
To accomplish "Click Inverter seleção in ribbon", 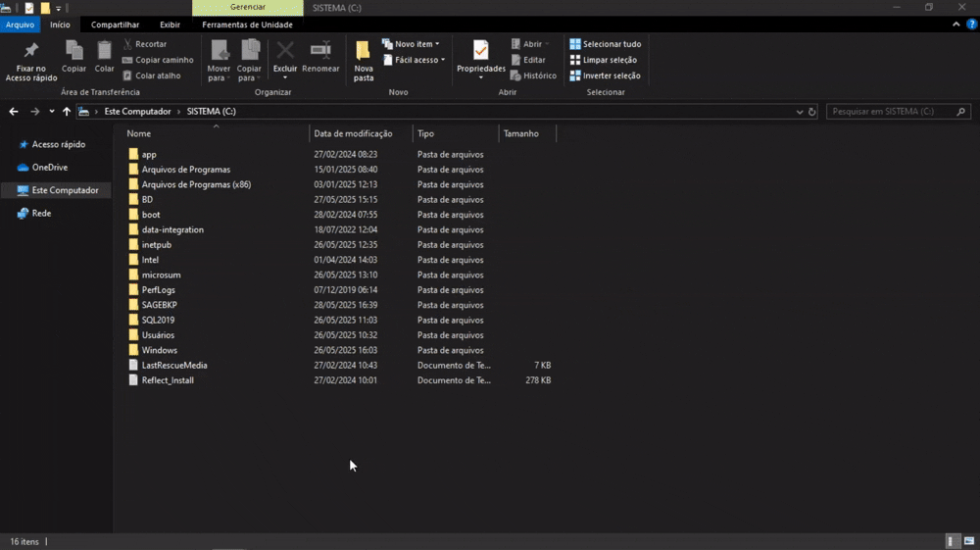I will (606, 75).
